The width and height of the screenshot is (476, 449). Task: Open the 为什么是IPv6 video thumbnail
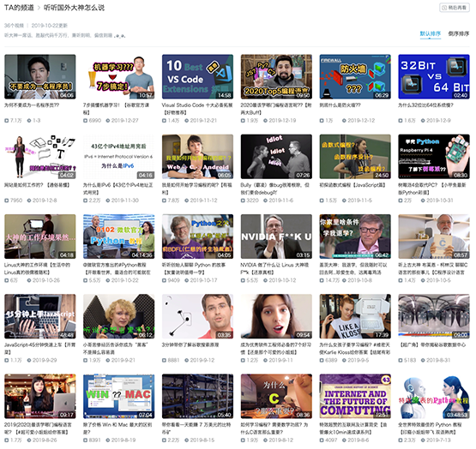point(118,157)
